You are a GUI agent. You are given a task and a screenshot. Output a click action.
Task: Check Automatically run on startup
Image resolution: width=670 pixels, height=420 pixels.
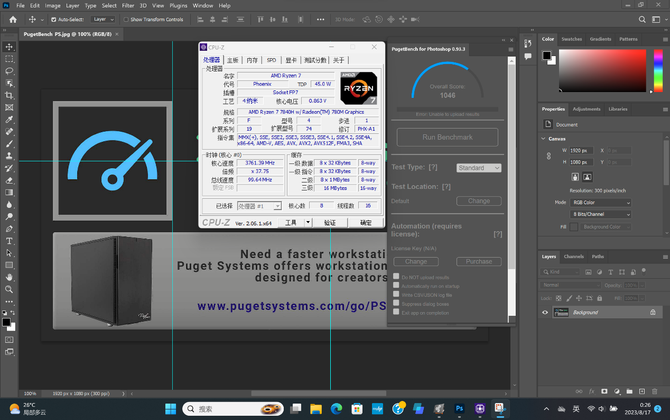[396, 285]
